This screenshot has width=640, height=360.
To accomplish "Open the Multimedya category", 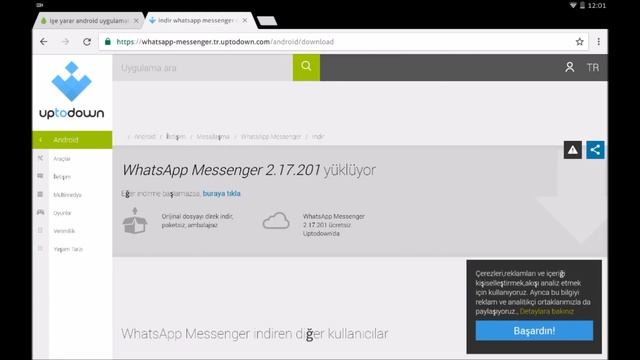I will (x=67, y=195).
